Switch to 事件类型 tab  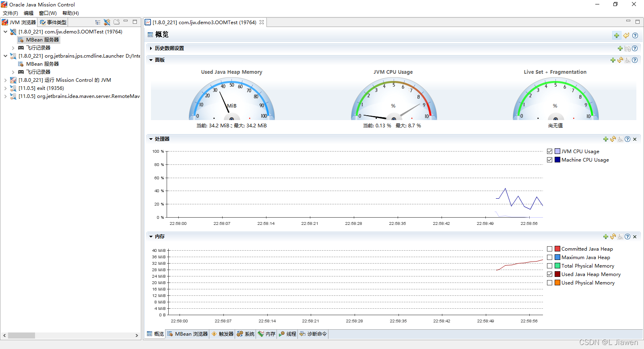click(53, 22)
